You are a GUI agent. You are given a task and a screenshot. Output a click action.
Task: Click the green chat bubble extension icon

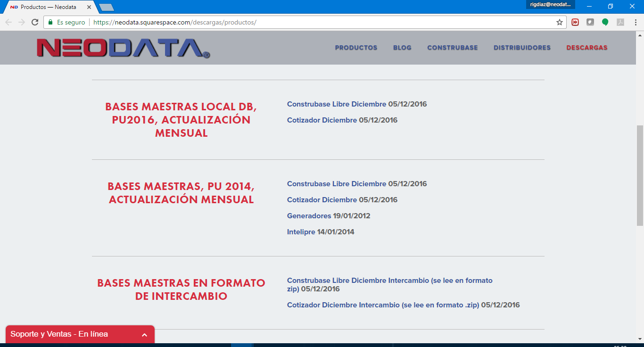pos(605,22)
